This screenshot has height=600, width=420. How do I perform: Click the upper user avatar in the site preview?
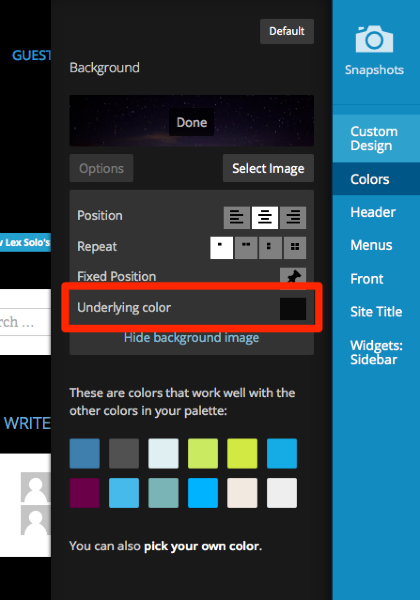[36, 487]
